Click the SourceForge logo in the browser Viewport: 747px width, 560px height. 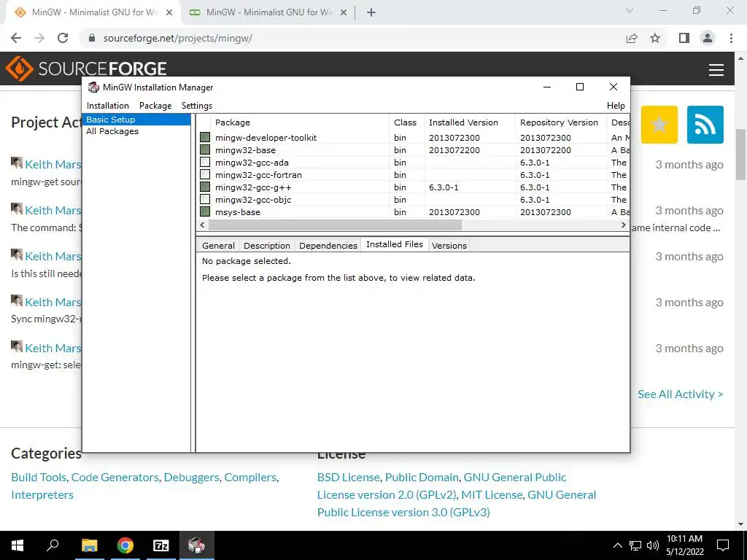[86, 69]
